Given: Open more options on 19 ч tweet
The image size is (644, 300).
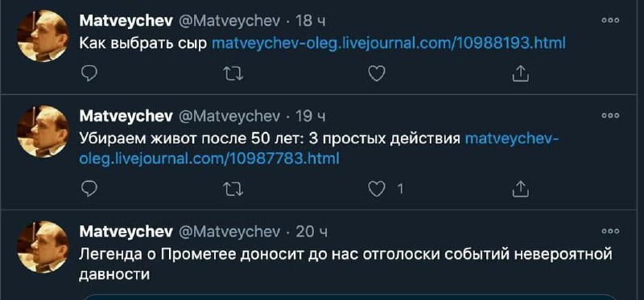Looking at the screenshot, I should (610, 116).
